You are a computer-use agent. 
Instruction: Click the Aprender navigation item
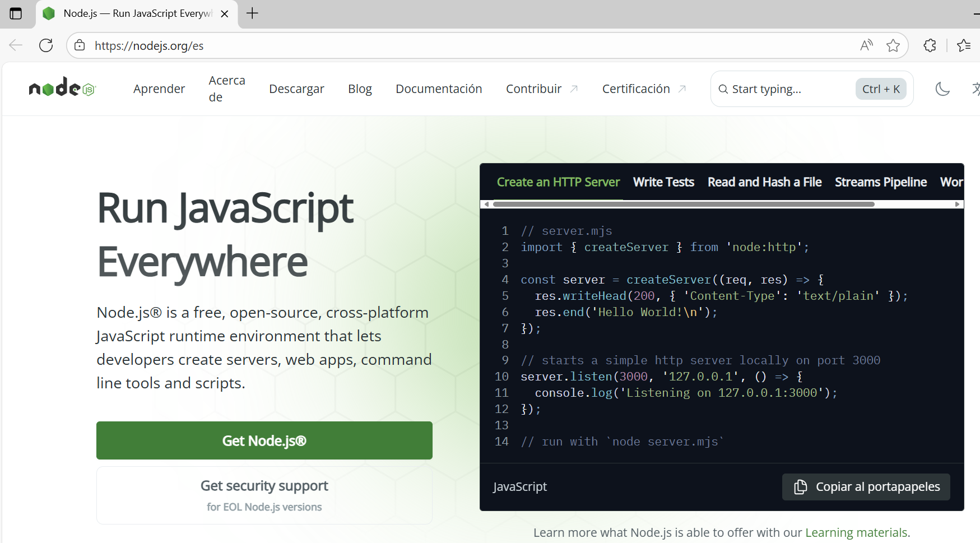coord(159,89)
